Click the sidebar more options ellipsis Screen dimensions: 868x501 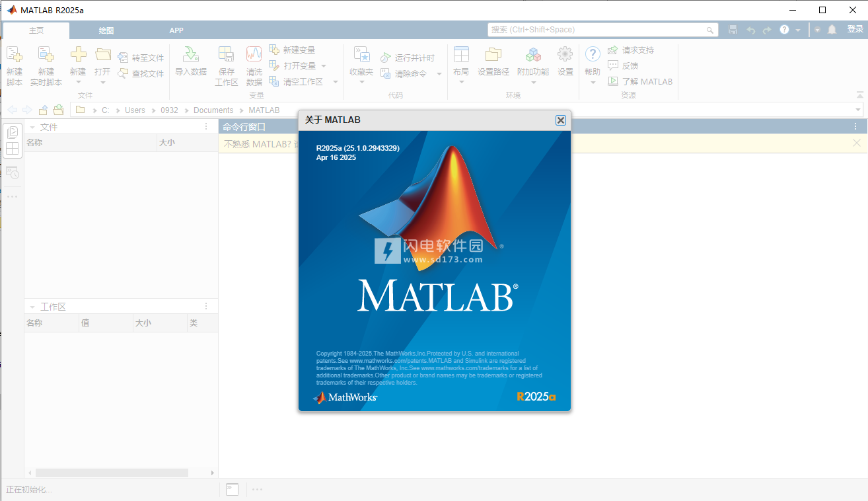point(13,197)
